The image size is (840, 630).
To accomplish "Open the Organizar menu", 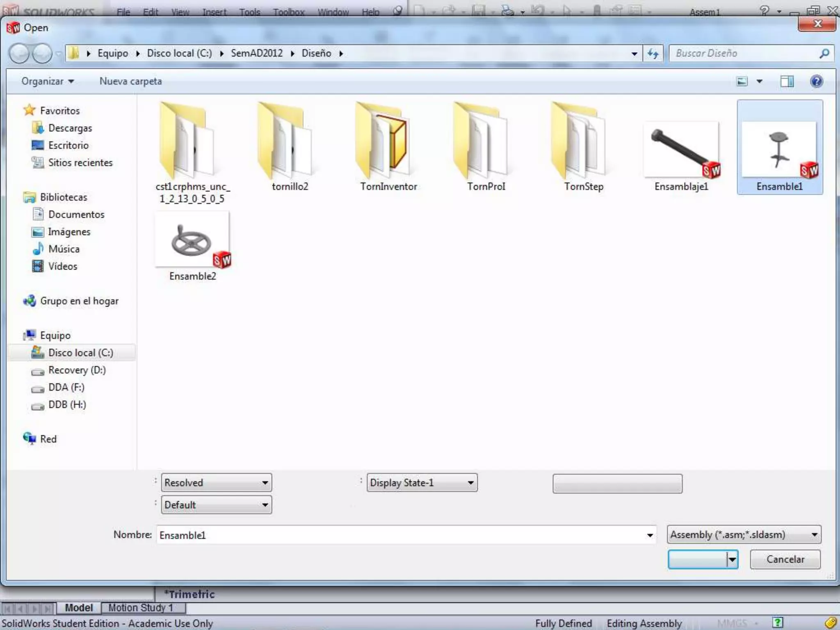I will coord(47,81).
